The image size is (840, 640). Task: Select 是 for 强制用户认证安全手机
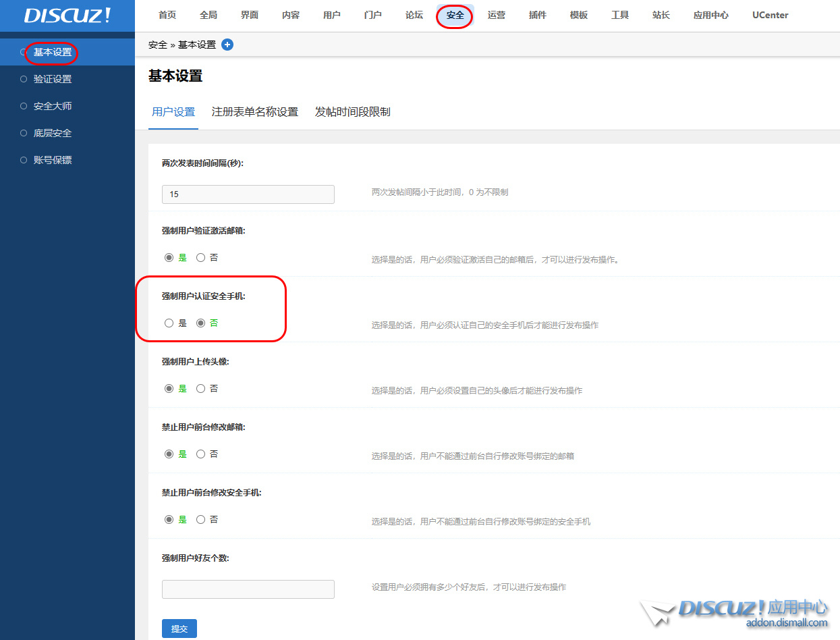tap(169, 323)
